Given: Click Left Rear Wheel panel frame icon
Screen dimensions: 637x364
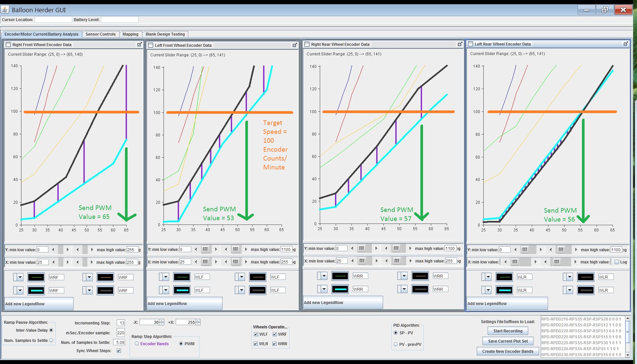Looking at the screenshot, I should pos(470,44).
